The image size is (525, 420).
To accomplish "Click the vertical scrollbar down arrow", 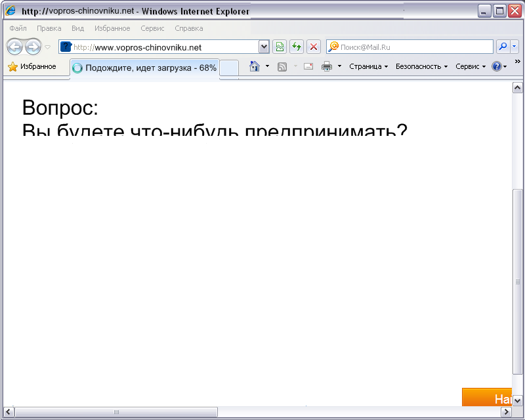I will 517,400.
